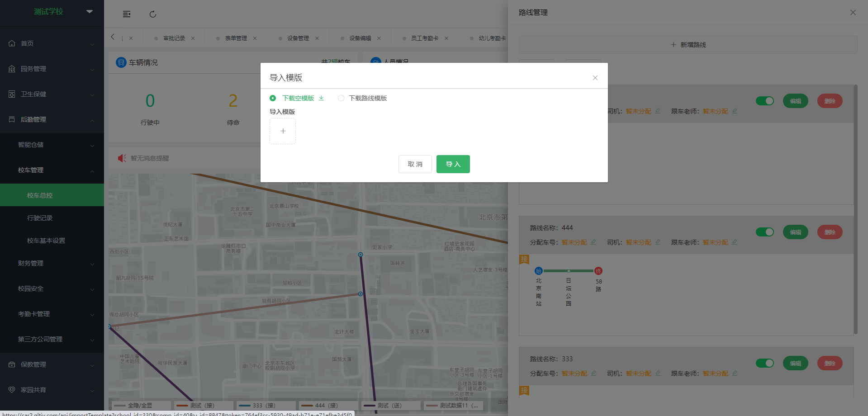This screenshot has width=868, height=416.
Task: Click 新增路线 button
Action: pos(688,45)
